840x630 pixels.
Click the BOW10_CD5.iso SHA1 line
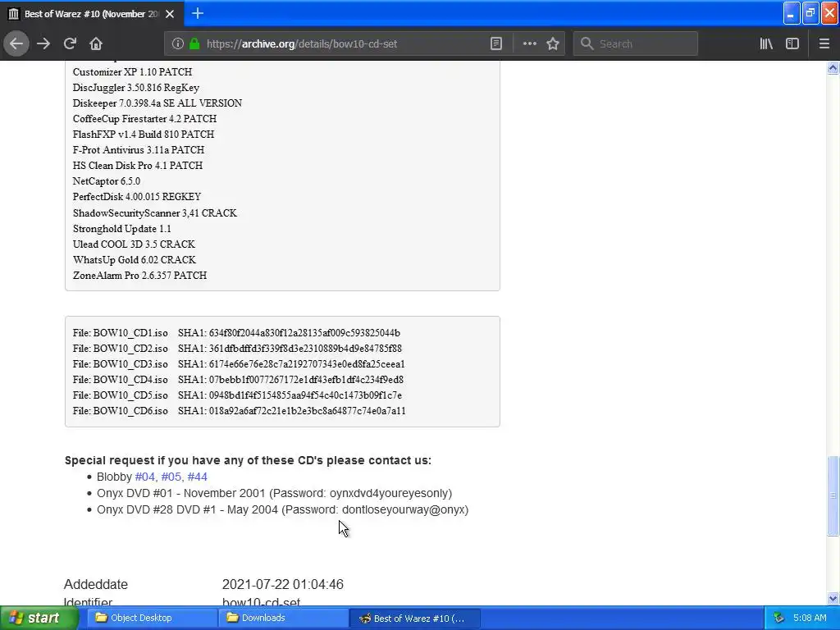point(237,395)
